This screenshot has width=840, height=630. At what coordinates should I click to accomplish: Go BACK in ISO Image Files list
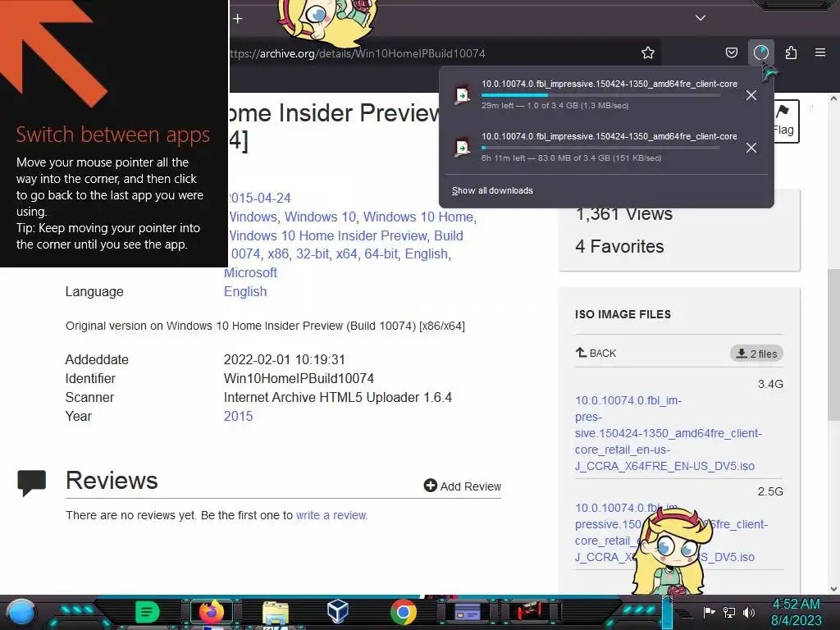pyautogui.click(x=596, y=353)
